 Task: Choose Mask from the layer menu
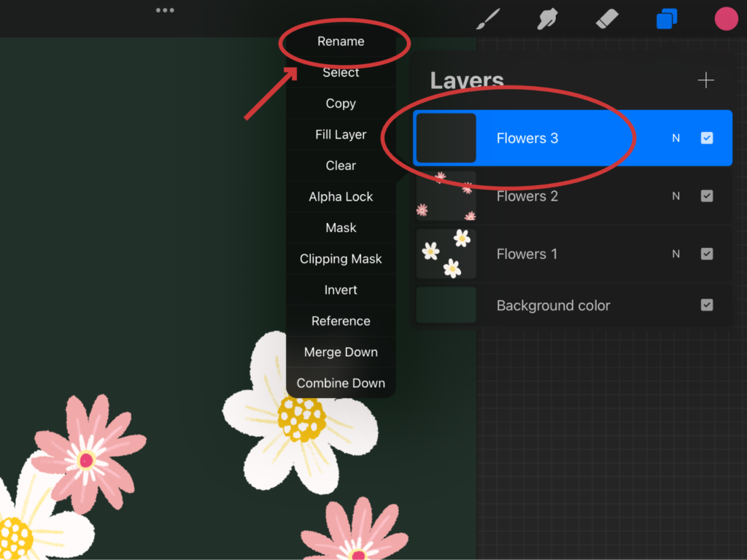tap(341, 227)
